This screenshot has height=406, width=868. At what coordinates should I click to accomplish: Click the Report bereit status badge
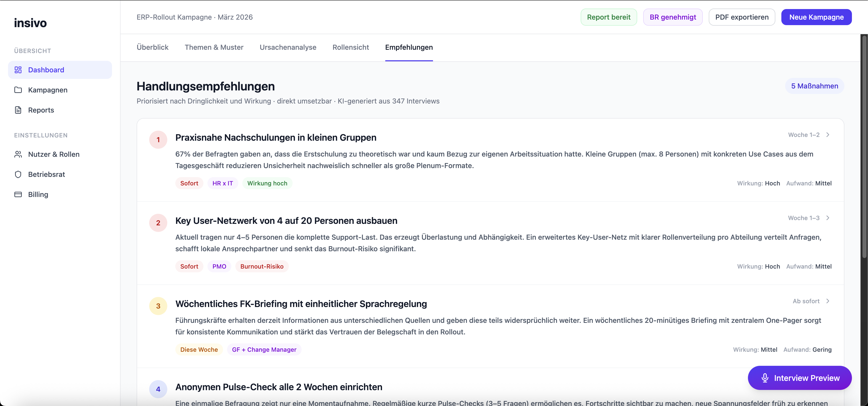pos(609,17)
